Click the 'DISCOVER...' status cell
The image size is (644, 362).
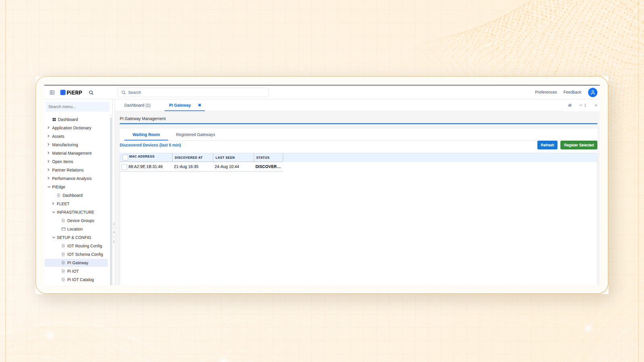tap(268, 167)
